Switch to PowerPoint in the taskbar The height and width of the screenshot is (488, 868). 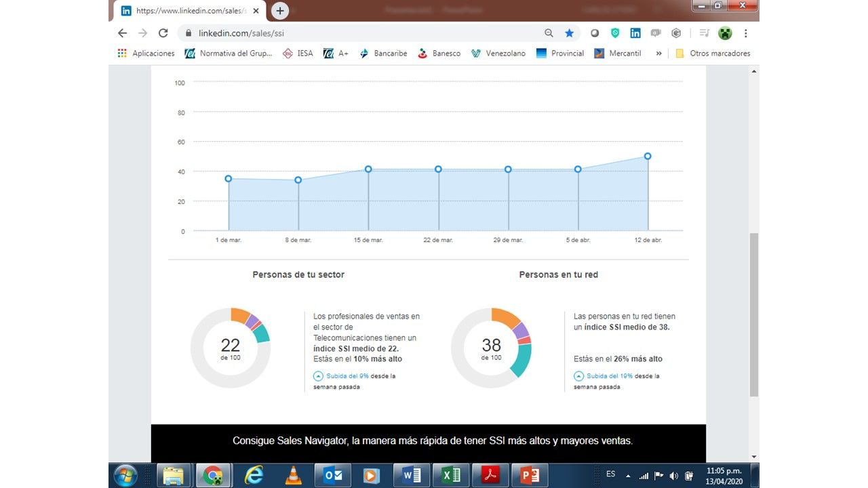pos(530,476)
